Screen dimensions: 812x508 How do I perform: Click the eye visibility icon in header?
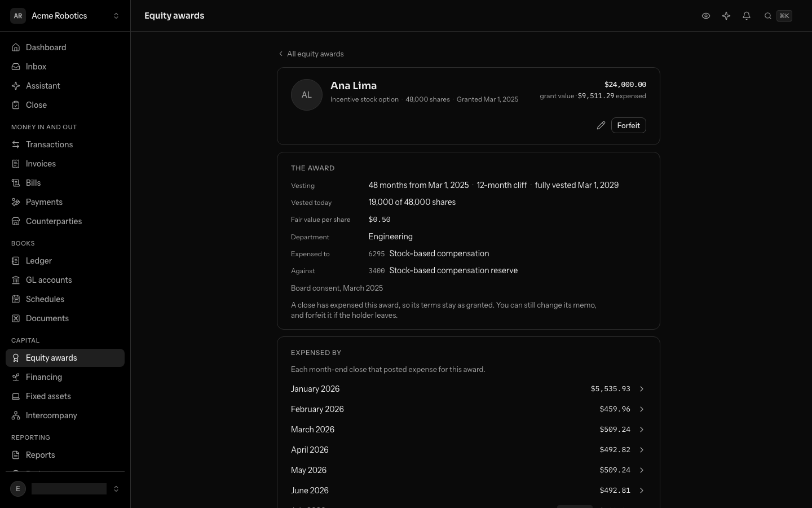click(x=705, y=16)
